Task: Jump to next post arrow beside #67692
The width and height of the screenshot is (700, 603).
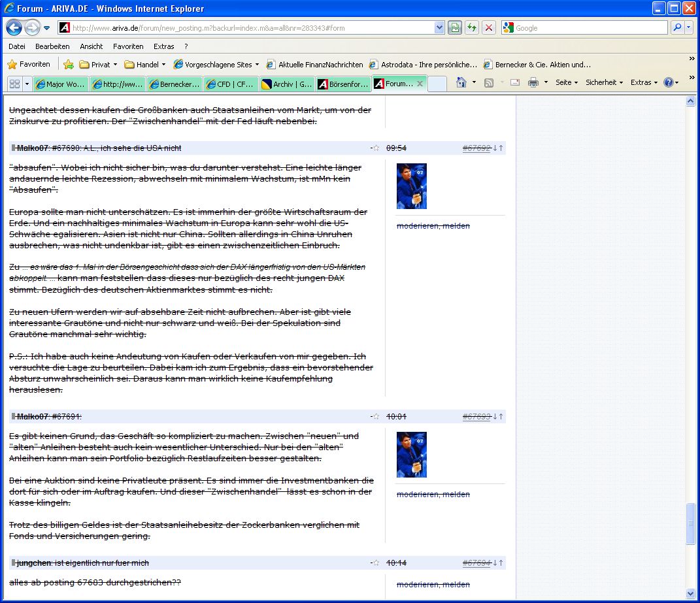Action: coord(495,148)
